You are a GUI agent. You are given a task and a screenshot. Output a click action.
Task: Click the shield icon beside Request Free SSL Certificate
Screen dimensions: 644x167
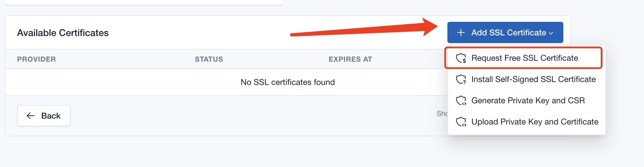click(461, 58)
